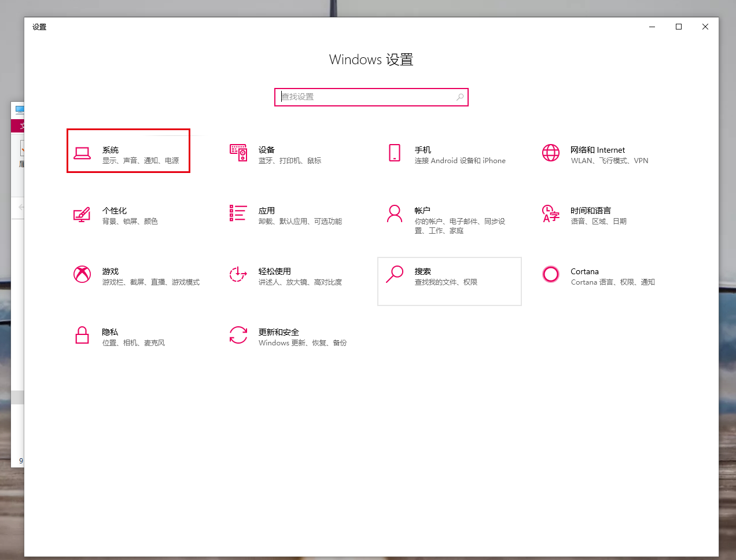
Task: Open 帐户 settings title
Action: (x=422, y=211)
